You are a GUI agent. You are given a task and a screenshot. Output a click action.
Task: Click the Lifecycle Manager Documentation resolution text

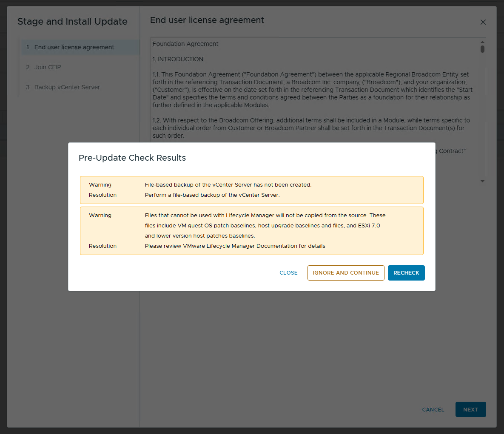click(x=235, y=246)
